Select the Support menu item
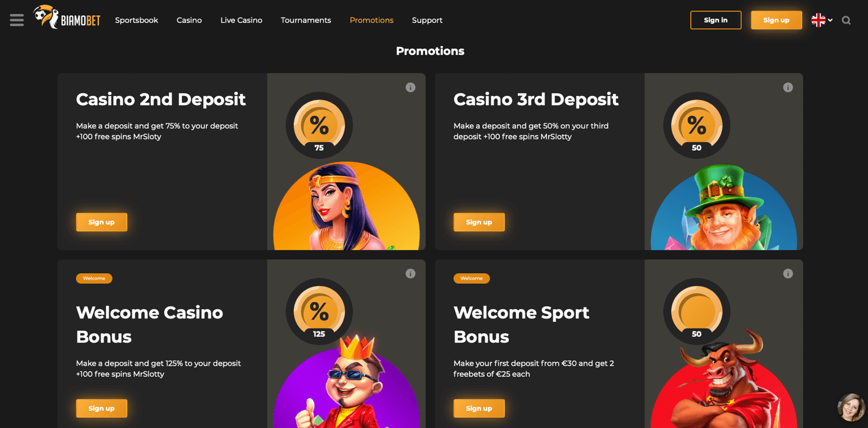Screen dimensions: 868x428 tap(427, 20)
